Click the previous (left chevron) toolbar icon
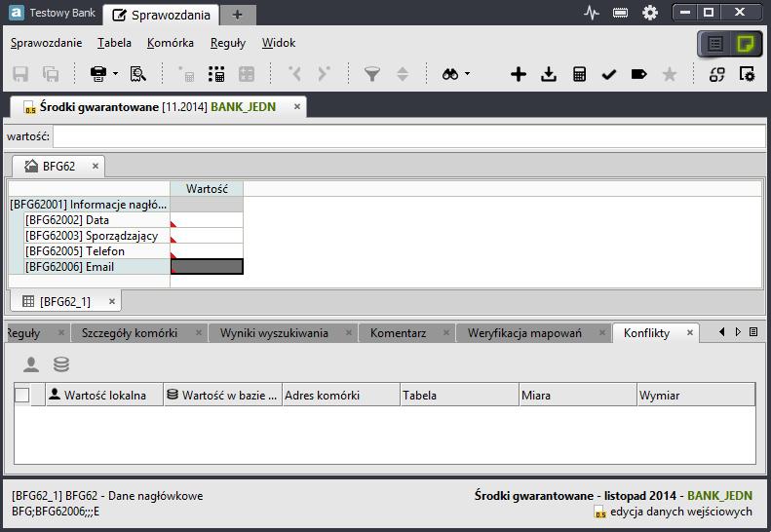The image size is (771, 532). coord(294,74)
